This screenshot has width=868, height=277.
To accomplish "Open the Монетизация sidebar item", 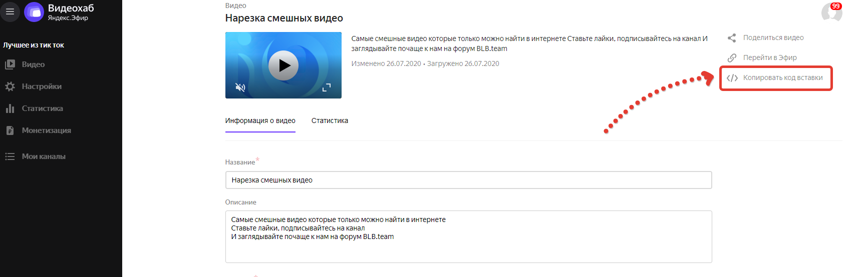I will 46,130.
